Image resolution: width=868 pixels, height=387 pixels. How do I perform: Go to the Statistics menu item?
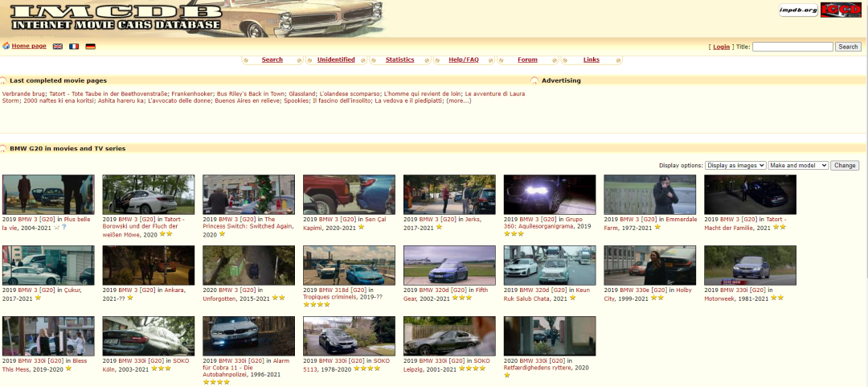click(x=399, y=60)
